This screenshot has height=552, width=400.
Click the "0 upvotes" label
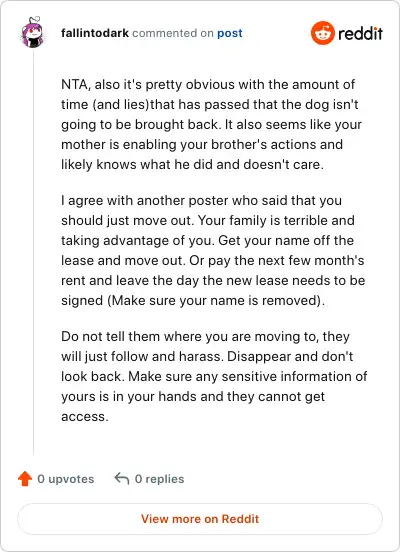(x=65, y=479)
